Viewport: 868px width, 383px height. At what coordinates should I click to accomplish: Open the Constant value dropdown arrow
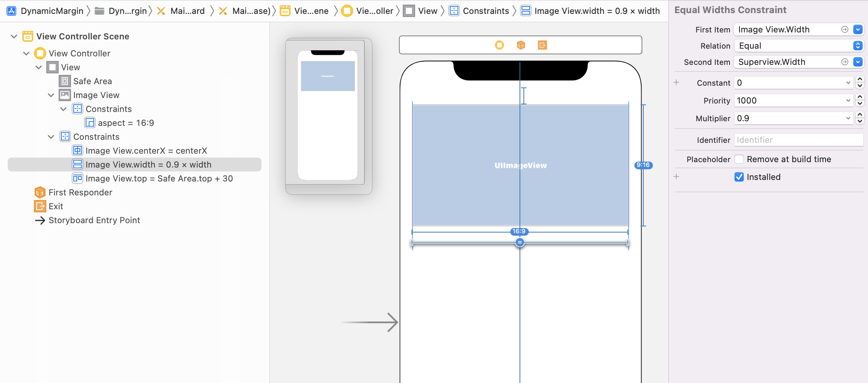848,83
